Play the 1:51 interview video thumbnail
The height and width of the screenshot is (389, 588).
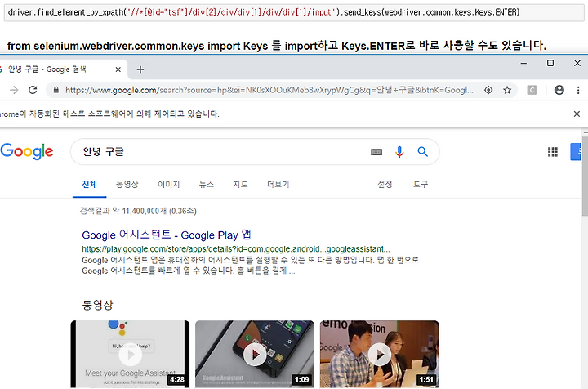[379, 354]
